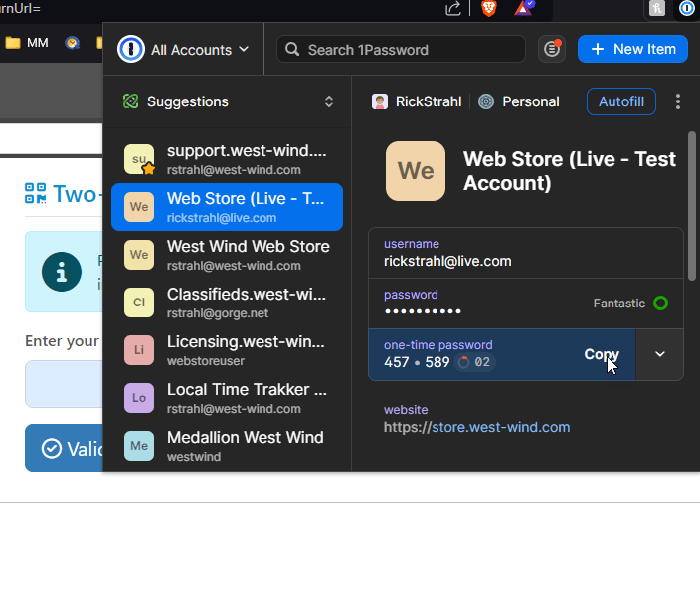The width and height of the screenshot is (700, 608).
Task: Click the Web Store item's large 'We' icon
Action: click(416, 171)
